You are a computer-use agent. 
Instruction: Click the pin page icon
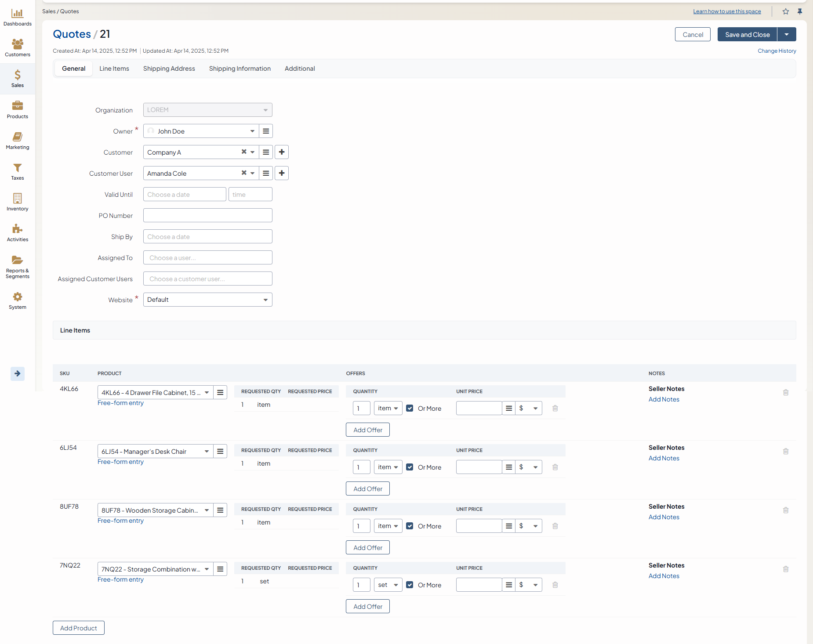point(800,11)
